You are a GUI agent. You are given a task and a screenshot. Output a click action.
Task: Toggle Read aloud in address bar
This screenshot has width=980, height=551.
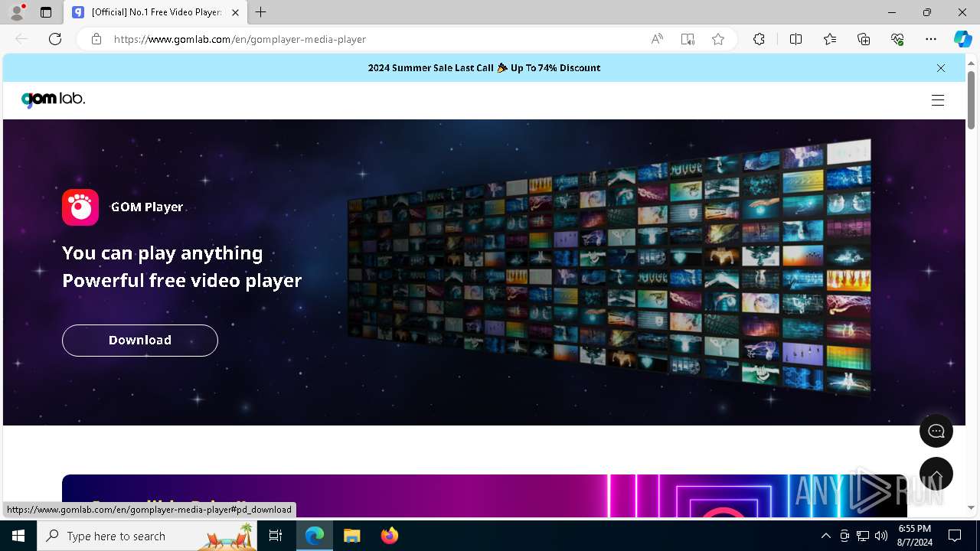(657, 39)
